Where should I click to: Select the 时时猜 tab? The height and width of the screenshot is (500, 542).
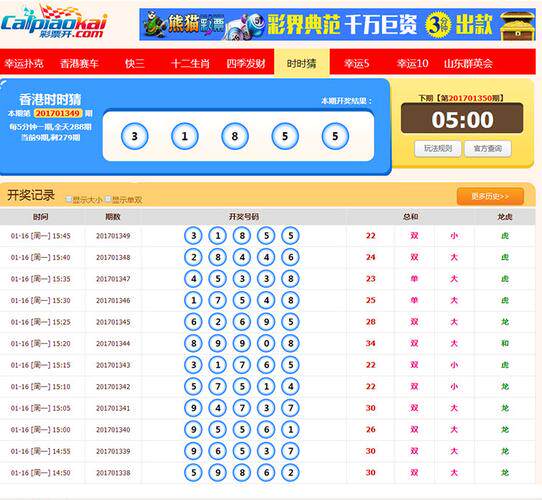pyautogui.click(x=302, y=62)
